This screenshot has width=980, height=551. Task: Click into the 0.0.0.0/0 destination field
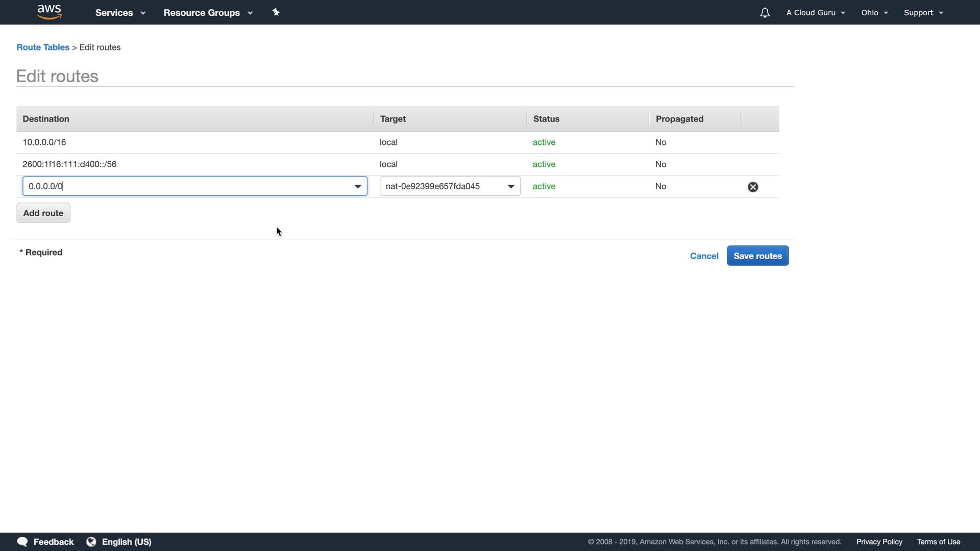(x=184, y=186)
